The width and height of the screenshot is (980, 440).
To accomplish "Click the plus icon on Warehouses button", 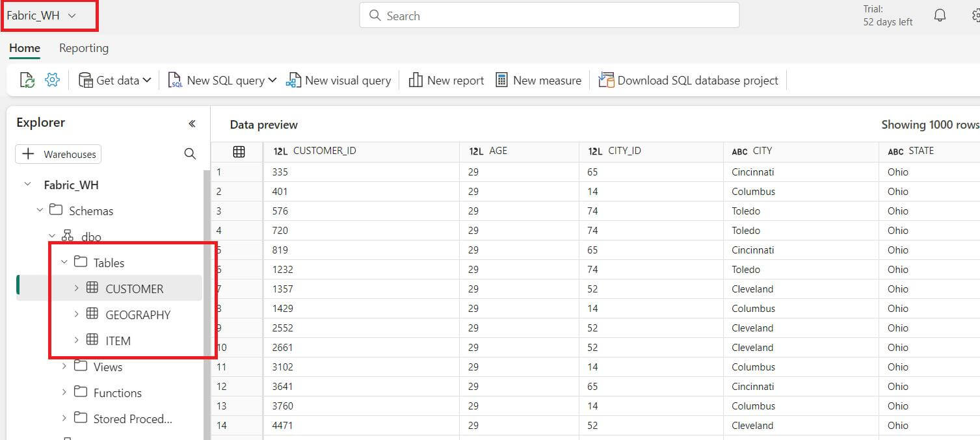I will click(28, 154).
